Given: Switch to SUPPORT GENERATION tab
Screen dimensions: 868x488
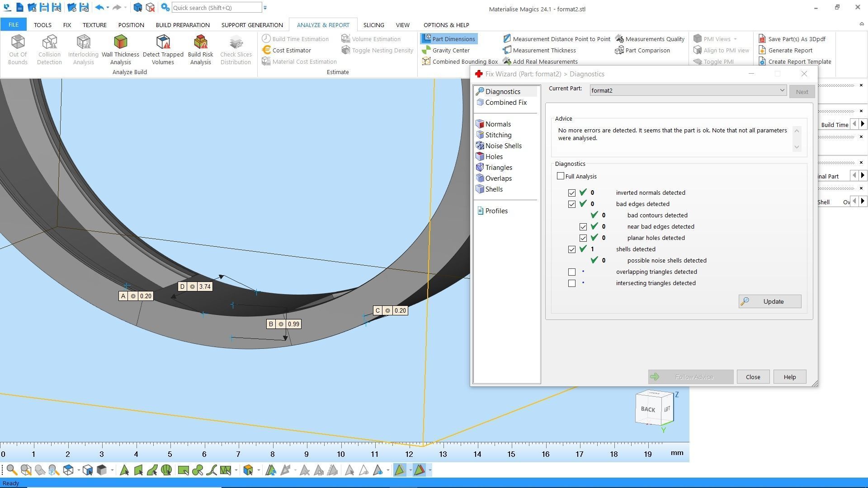Looking at the screenshot, I should (x=252, y=25).
